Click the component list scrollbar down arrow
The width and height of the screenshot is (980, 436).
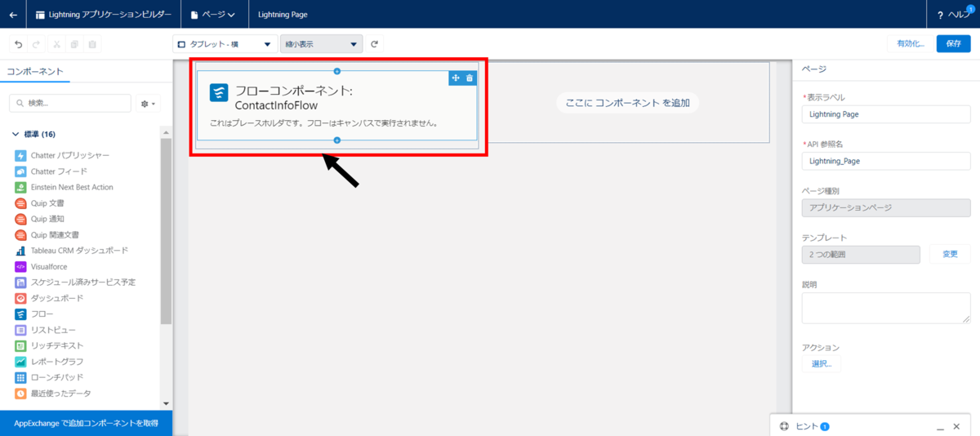tap(166, 403)
